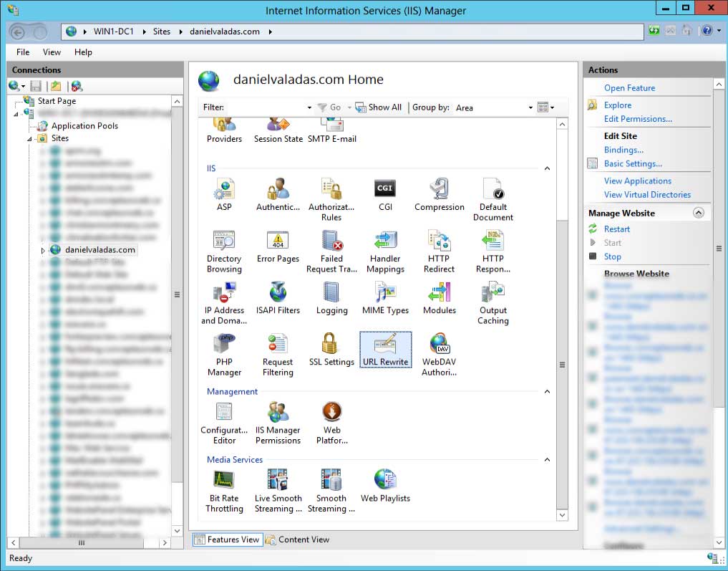Stop the website
Image resolution: width=728 pixels, height=571 pixels.
(612, 256)
